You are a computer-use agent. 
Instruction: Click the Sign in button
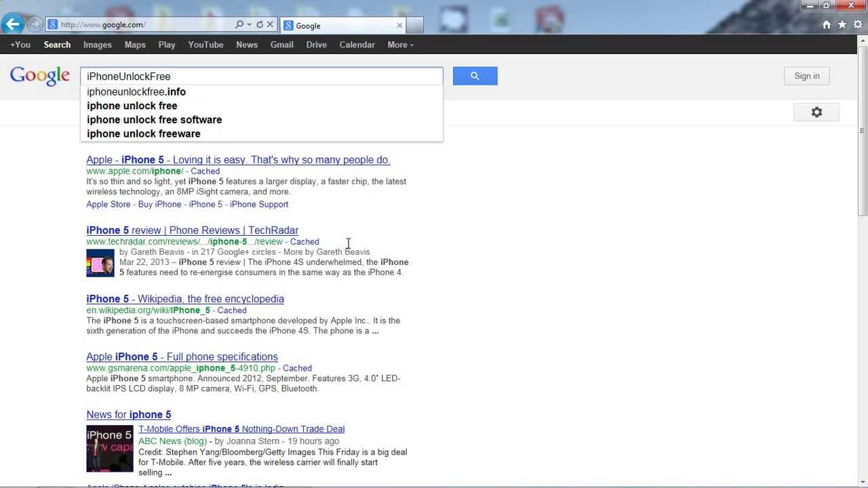click(x=807, y=76)
